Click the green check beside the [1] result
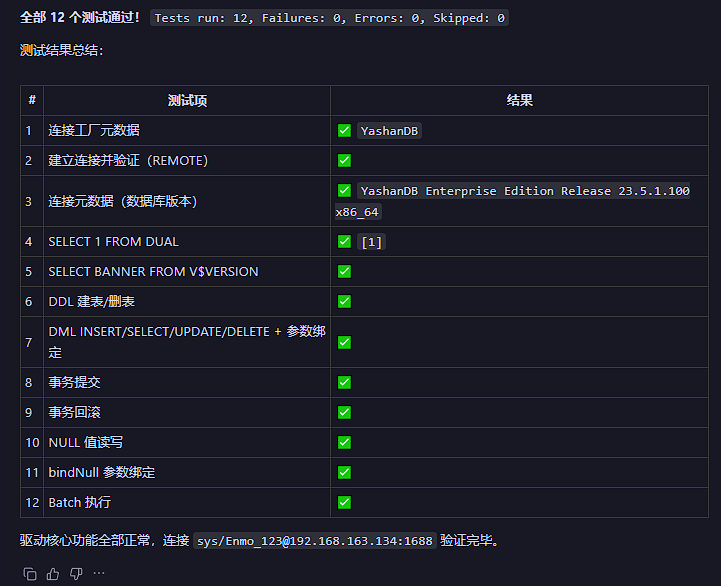Viewport: 721px width, 586px height. tap(344, 241)
